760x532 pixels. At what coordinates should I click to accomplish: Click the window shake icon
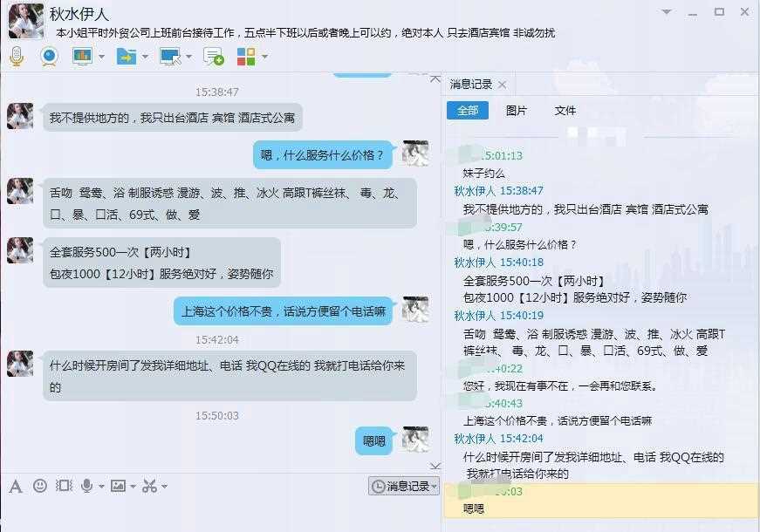point(64,486)
